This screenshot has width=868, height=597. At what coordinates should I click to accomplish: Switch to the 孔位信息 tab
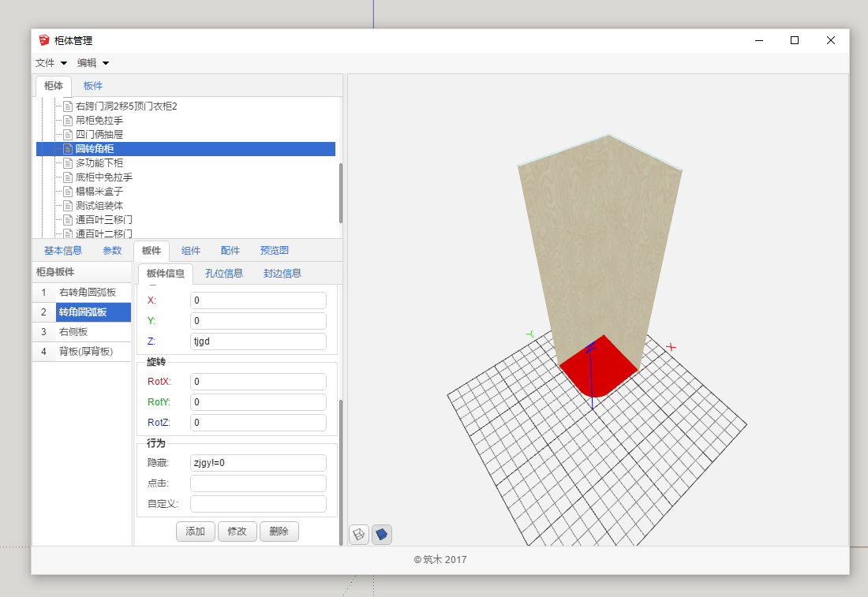[x=223, y=274]
